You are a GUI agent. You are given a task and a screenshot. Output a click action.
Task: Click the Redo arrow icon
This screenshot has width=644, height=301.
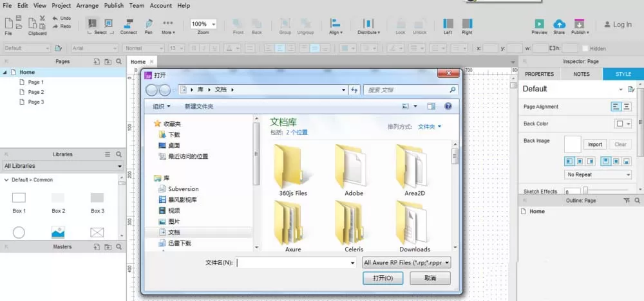tap(55, 26)
